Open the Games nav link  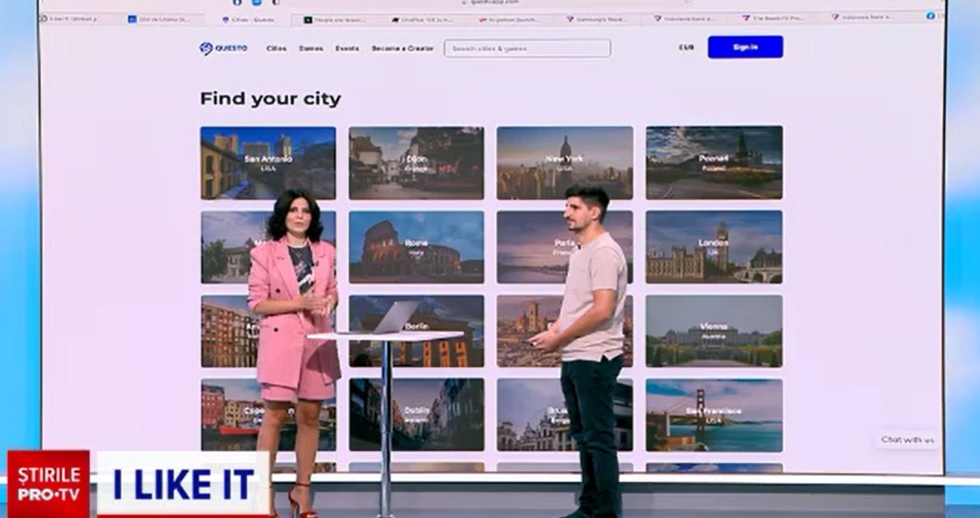click(311, 48)
